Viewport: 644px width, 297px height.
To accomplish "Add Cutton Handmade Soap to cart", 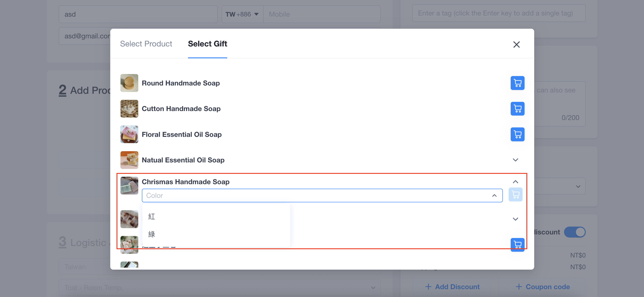I will click(x=517, y=109).
